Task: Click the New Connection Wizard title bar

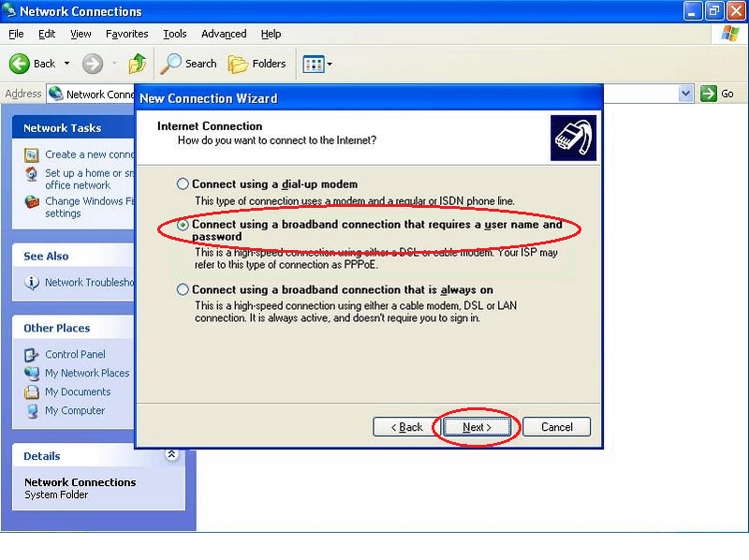Action: [x=369, y=98]
